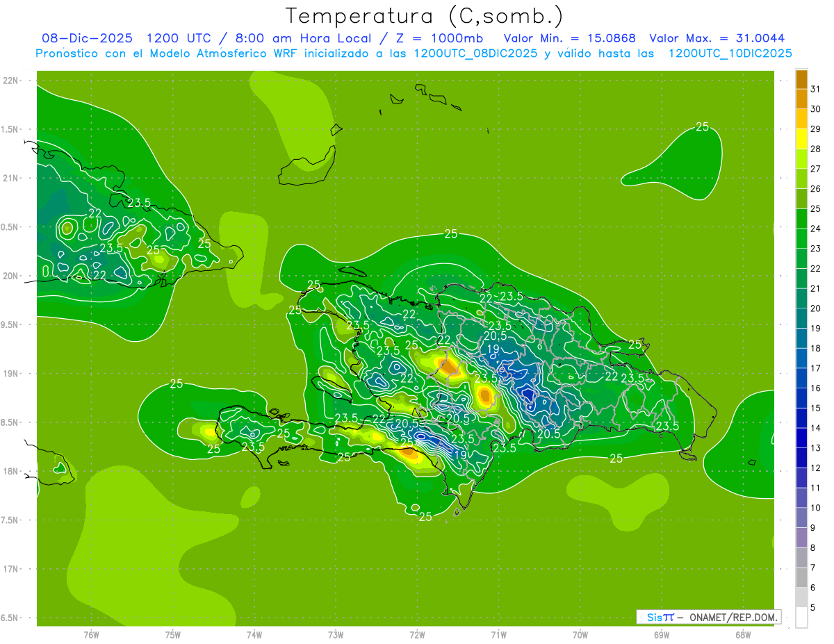
Task: Click the legend value '15'
Action: pos(815,408)
